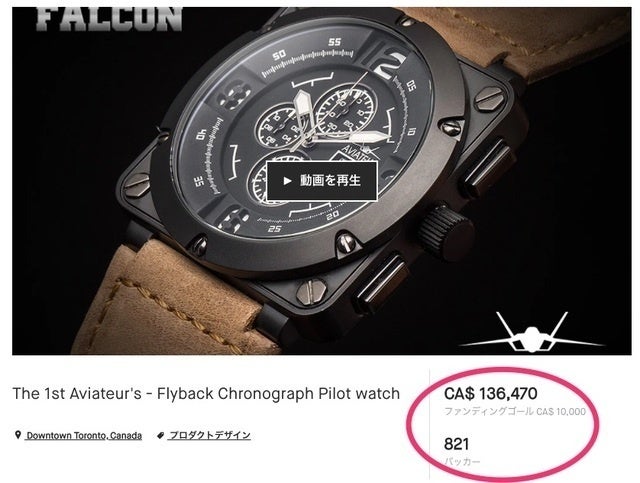Click the FALCON logo text in video
Viewport: 640px width, 483px height.
pos(109,19)
